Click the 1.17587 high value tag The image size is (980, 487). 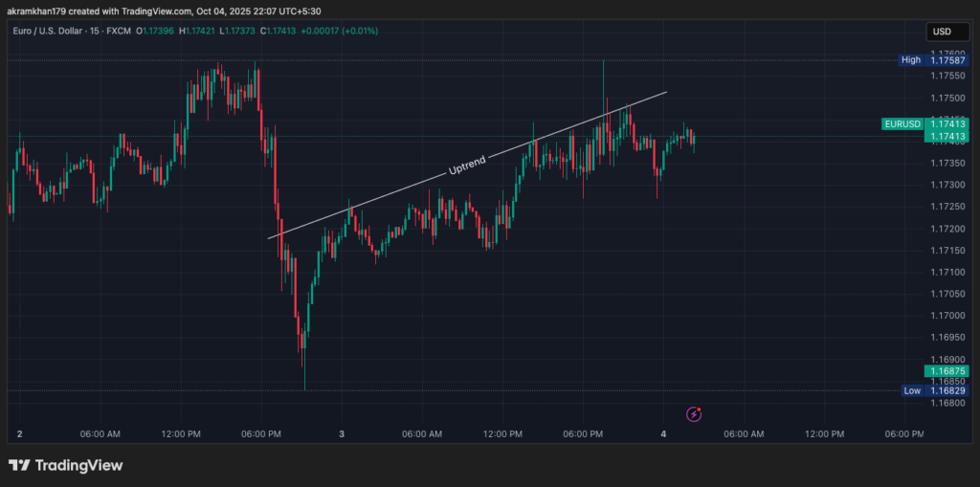click(x=946, y=60)
